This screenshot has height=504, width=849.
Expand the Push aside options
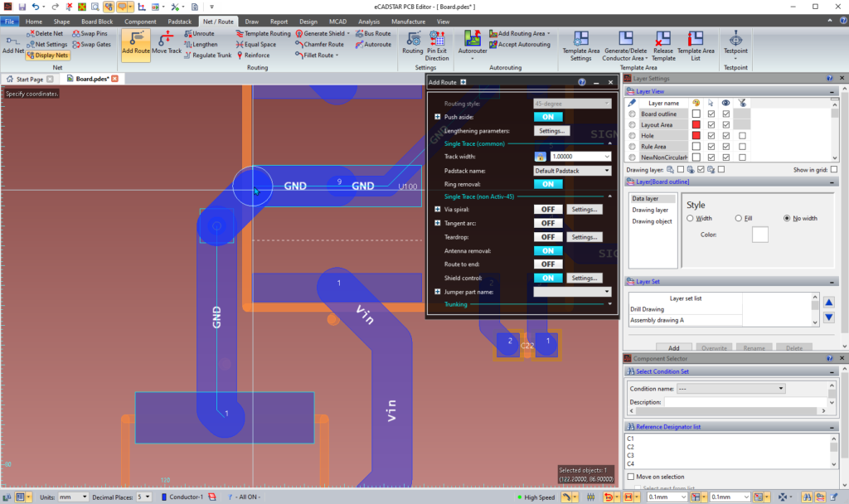438,117
